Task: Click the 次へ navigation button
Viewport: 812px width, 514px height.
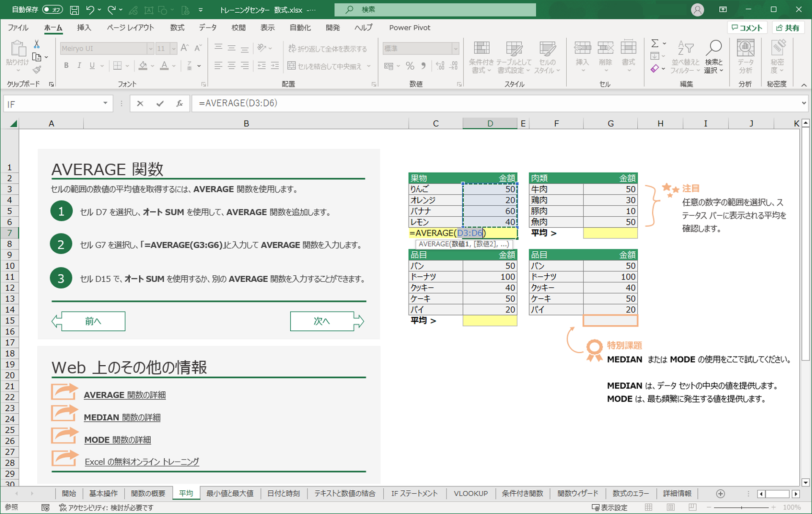Action: (x=327, y=322)
